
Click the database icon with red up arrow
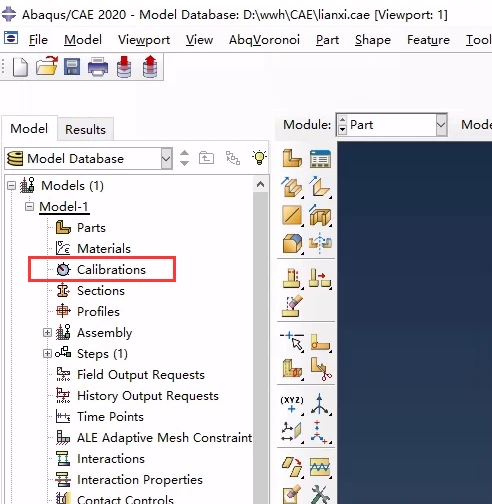pos(150,67)
